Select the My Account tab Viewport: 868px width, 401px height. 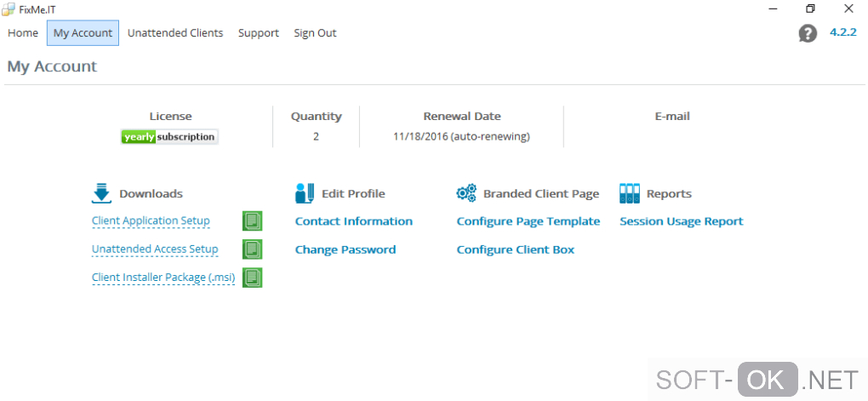click(83, 33)
